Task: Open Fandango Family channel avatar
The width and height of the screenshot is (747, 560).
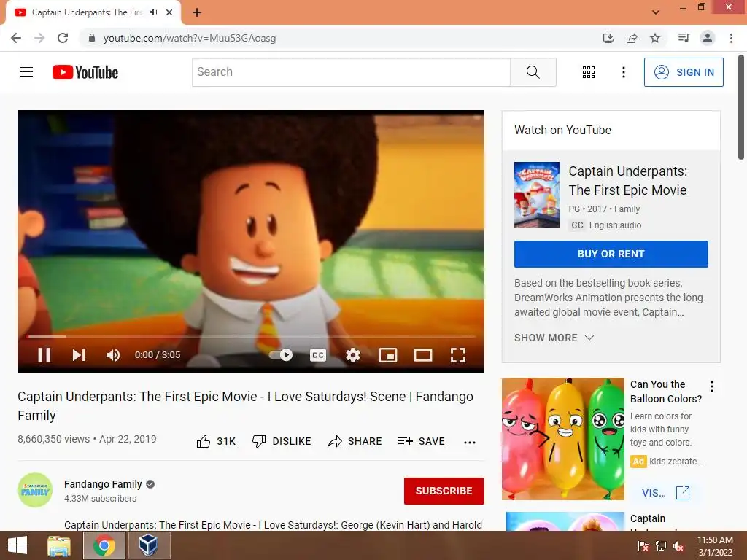Action: (35, 490)
